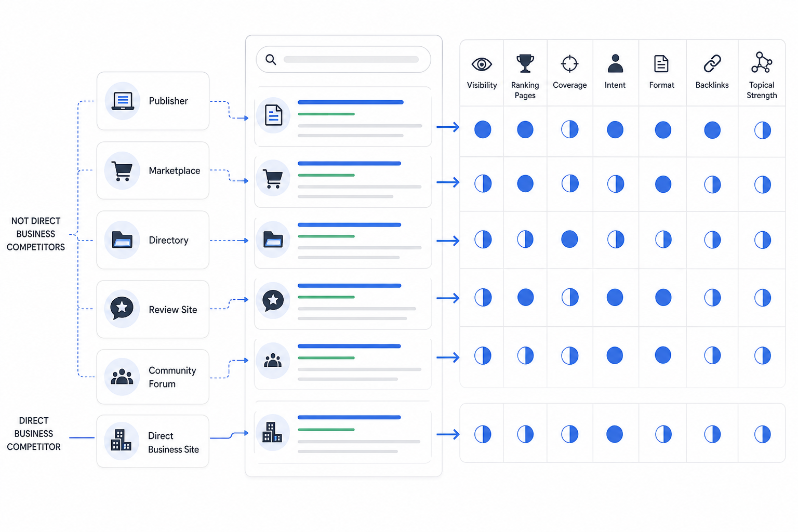Screen dimensions: 798x532
Task: Click the Format document icon
Action: [661, 64]
